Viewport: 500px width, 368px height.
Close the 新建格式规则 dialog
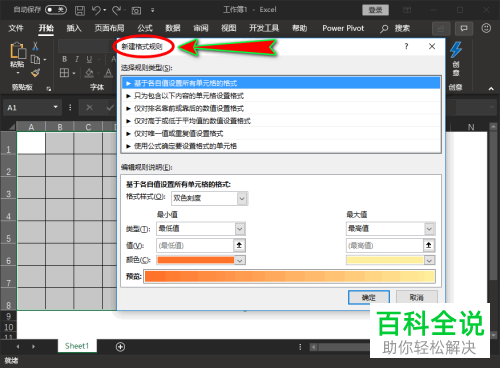(x=432, y=46)
